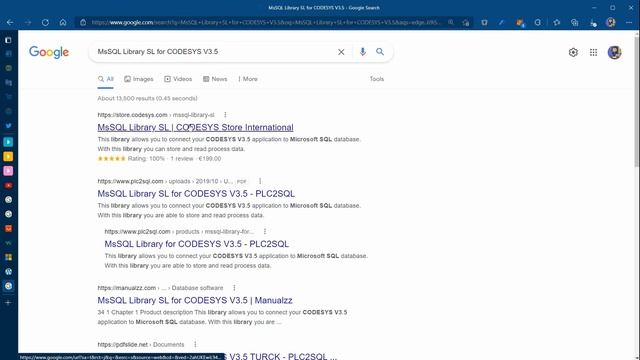Image resolution: width=640 pixels, height=360 pixels.
Task: Reload the page with the refresh icon
Action: click(45, 22)
